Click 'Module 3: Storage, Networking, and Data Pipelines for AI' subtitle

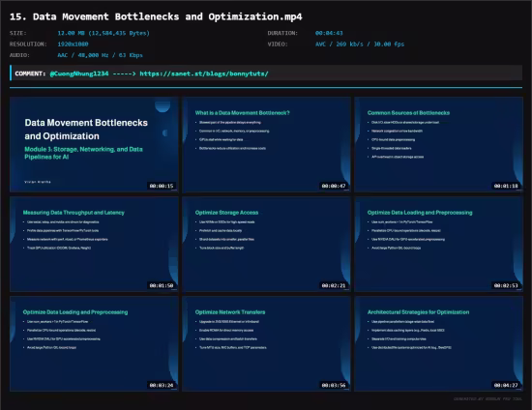(83, 153)
